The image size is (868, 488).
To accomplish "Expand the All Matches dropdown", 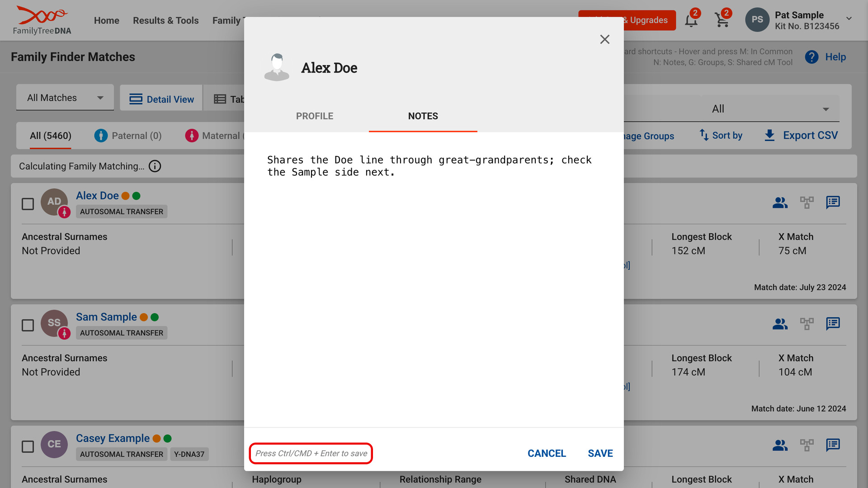I will (x=65, y=98).
